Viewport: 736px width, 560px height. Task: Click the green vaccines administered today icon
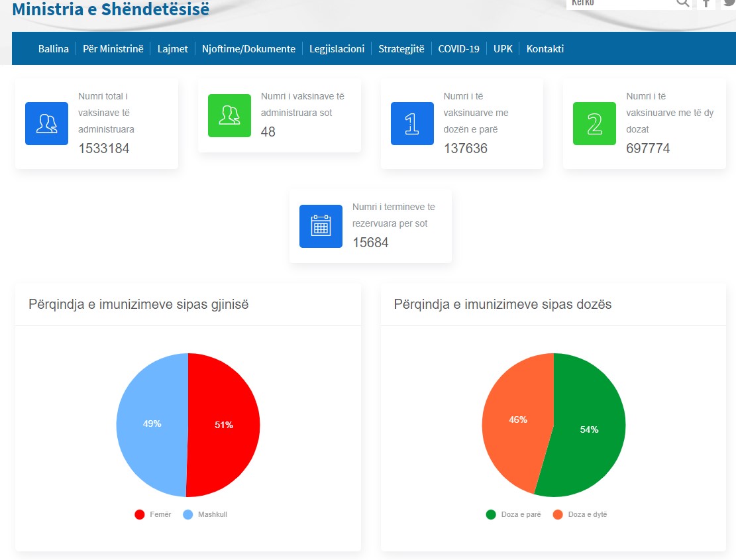pos(229,115)
